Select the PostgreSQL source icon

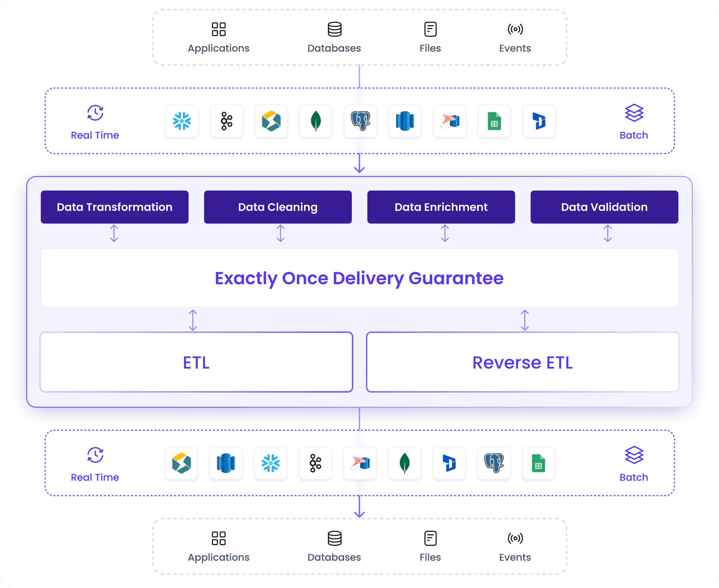(x=360, y=121)
